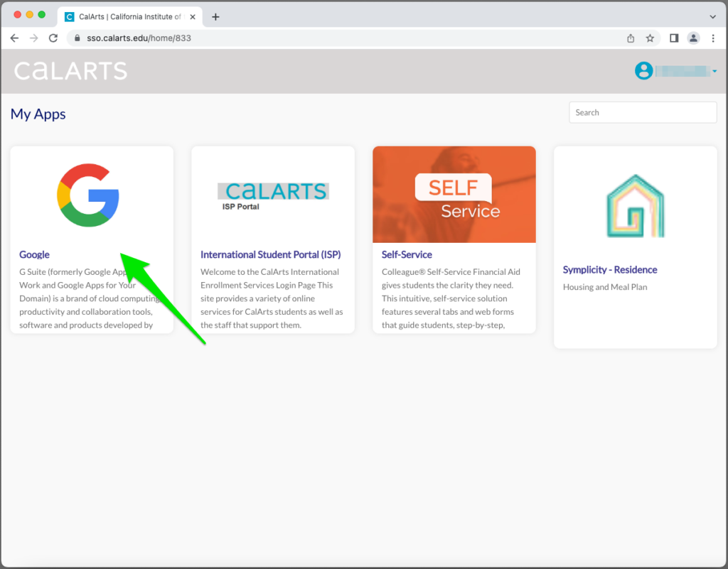728x569 pixels.
Task: Click the red close window button
Action: [18, 15]
